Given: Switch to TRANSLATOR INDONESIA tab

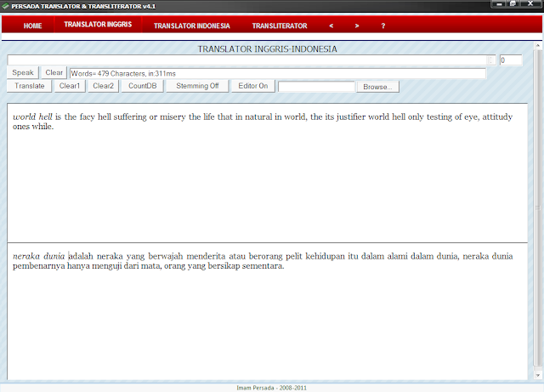Looking at the screenshot, I should tap(192, 26).
